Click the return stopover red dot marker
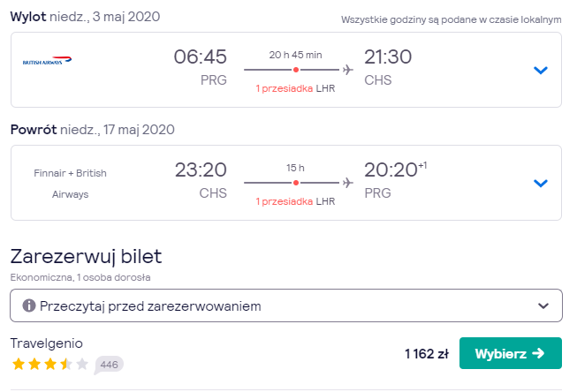 point(296,183)
